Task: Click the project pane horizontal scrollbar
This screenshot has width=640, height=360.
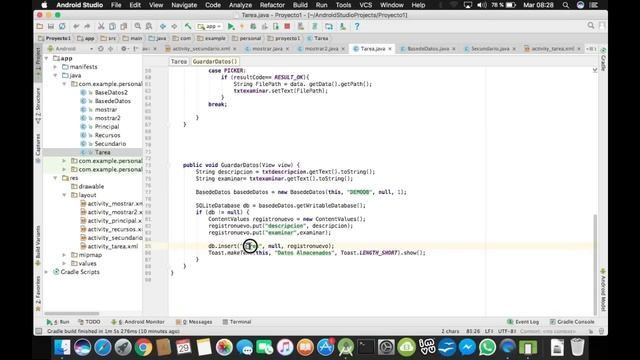Action: click(x=72, y=313)
